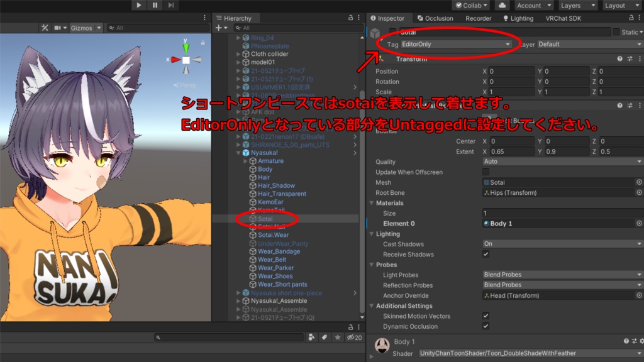Image resolution: width=644 pixels, height=362 pixels.
Task: Switch to the Lighting tab
Action: (x=518, y=18)
